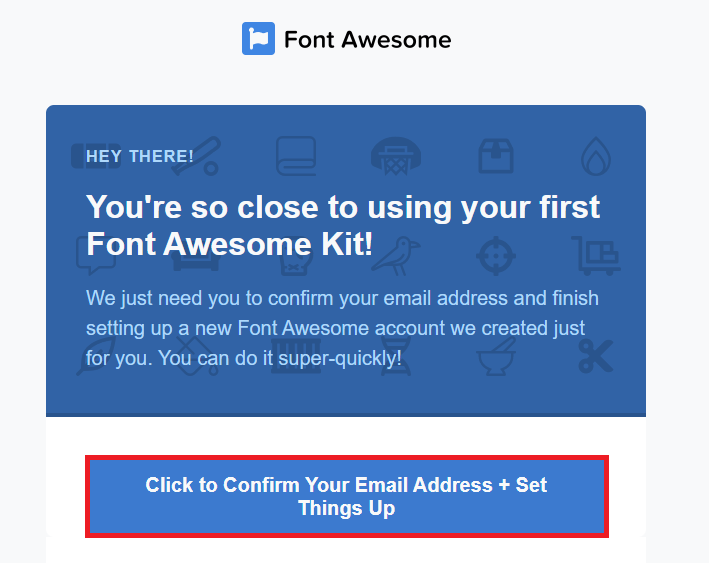The image size is (709, 563).
Task: Click the flame droplet background icon
Action: [596, 156]
